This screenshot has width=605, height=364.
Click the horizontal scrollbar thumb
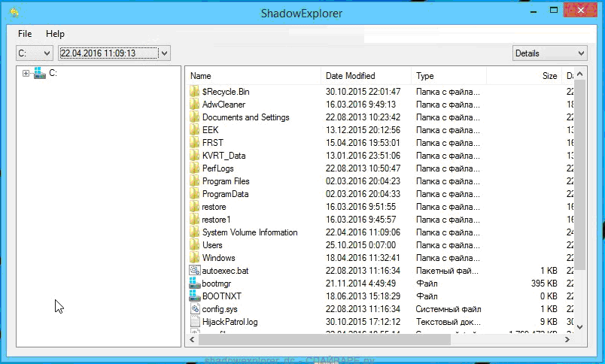[x=324, y=340]
